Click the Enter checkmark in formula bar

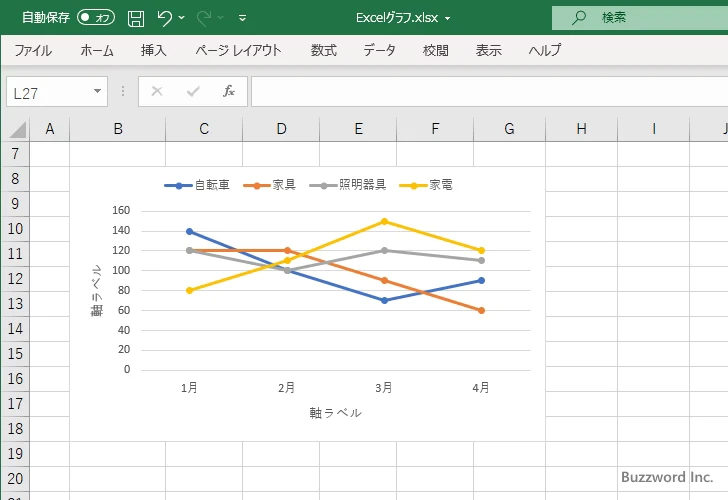[x=193, y=91]
